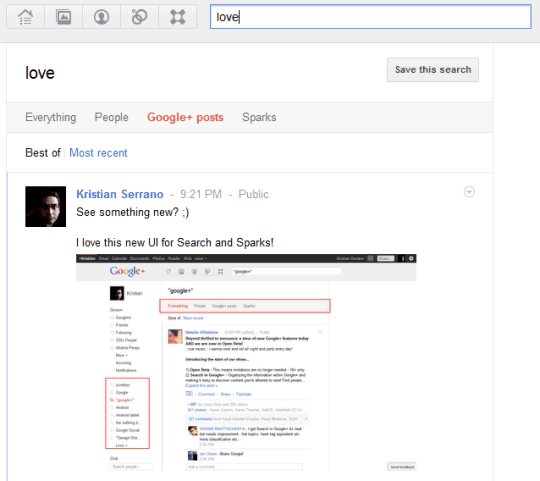Click Kristian Serrano's avatar photo
Image resolution: width=540 pixels, height=481 pixels.
point(45,207)
